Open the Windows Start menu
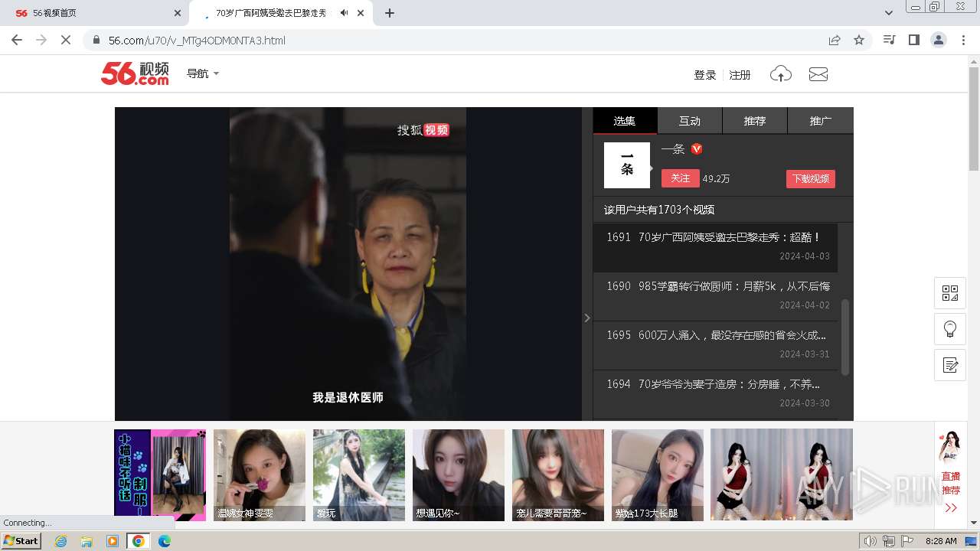 (21, 541)
